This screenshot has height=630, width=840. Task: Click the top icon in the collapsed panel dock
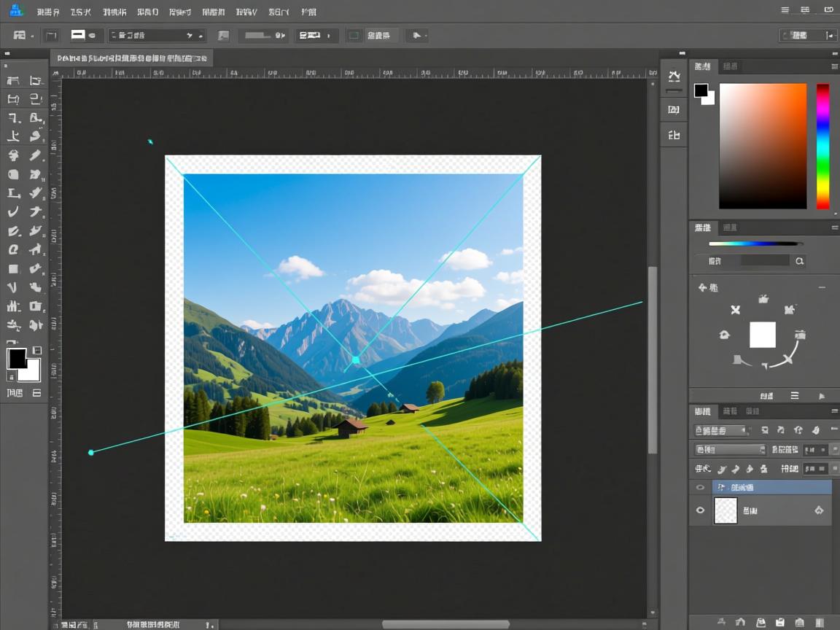tap(674, 77)
